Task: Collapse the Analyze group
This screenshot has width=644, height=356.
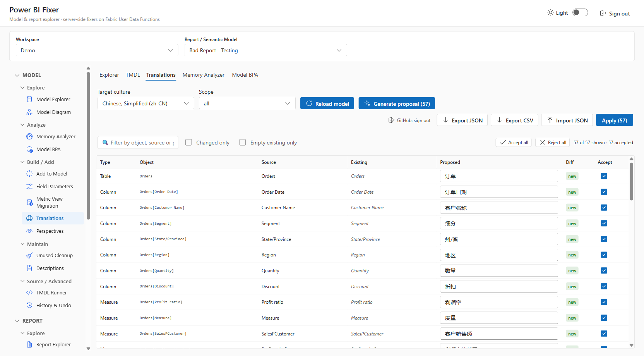Action: [x=22, y=125]
